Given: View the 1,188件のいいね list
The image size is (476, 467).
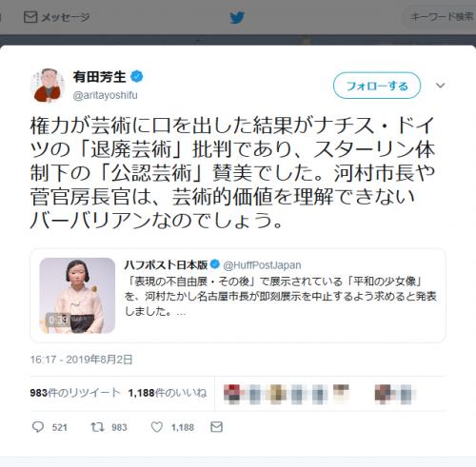Looking at the screenshot, I should tap(168, 393).
